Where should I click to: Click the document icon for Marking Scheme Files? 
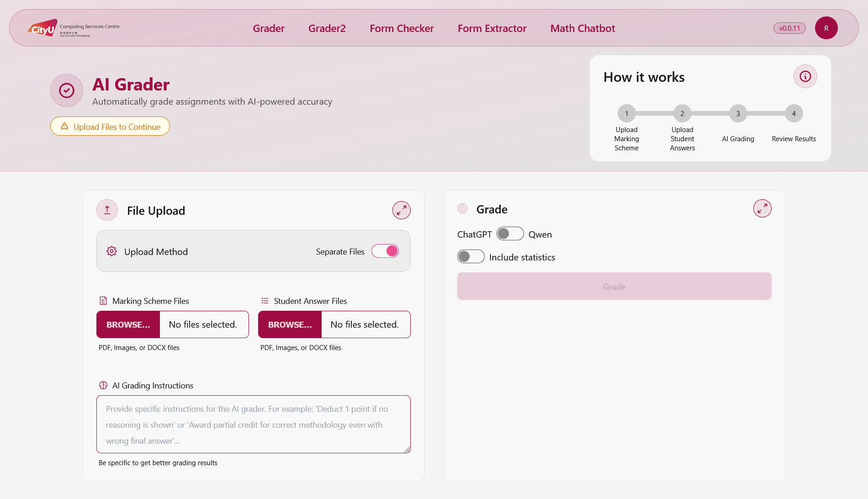pyautogui.click(x=103, y=301)
